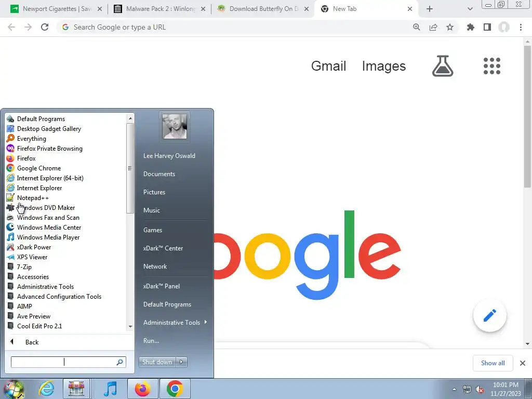Click the Start menu search box

click(68, 362)
